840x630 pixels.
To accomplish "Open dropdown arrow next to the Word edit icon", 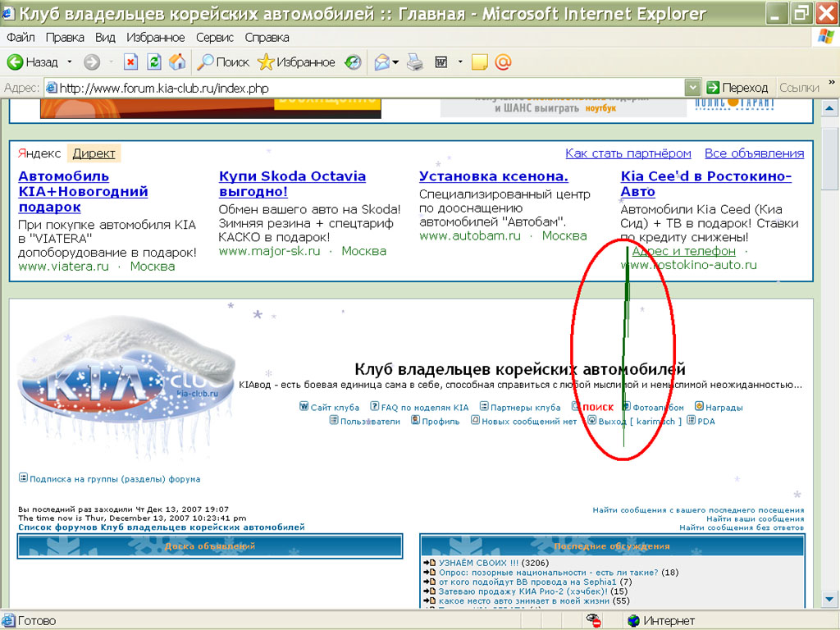I will (460, 62).
